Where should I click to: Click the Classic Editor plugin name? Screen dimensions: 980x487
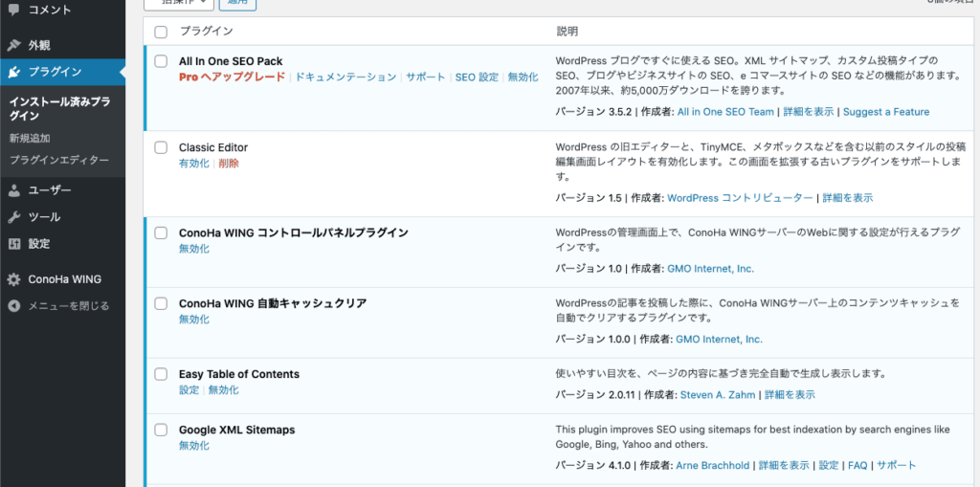pos(213,147)
